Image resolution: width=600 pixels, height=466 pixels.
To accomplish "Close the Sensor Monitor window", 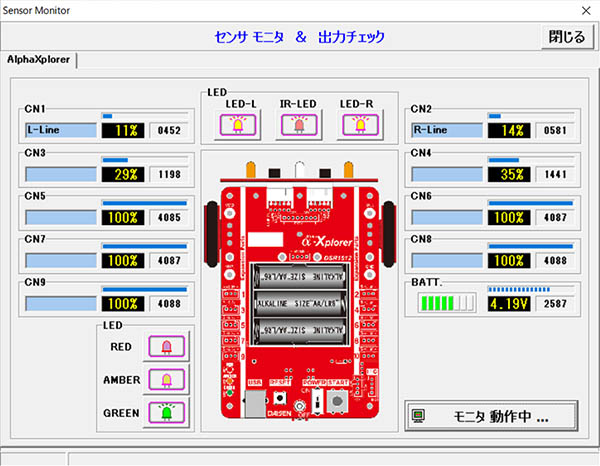I will [x=586, y=11].
